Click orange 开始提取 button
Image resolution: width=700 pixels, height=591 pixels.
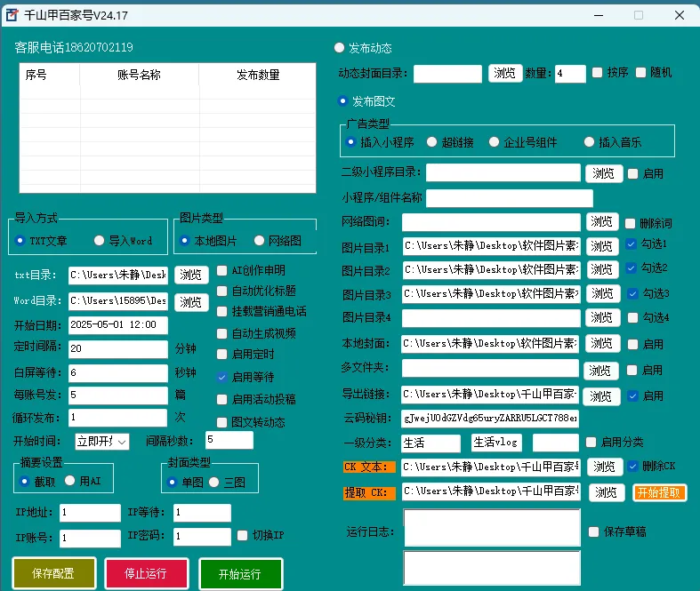tap(659, 493)
